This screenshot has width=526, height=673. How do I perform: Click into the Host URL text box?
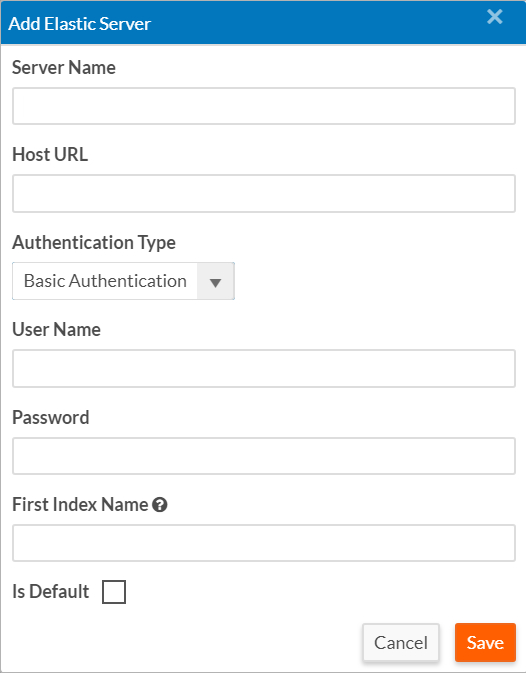(264, 193)
